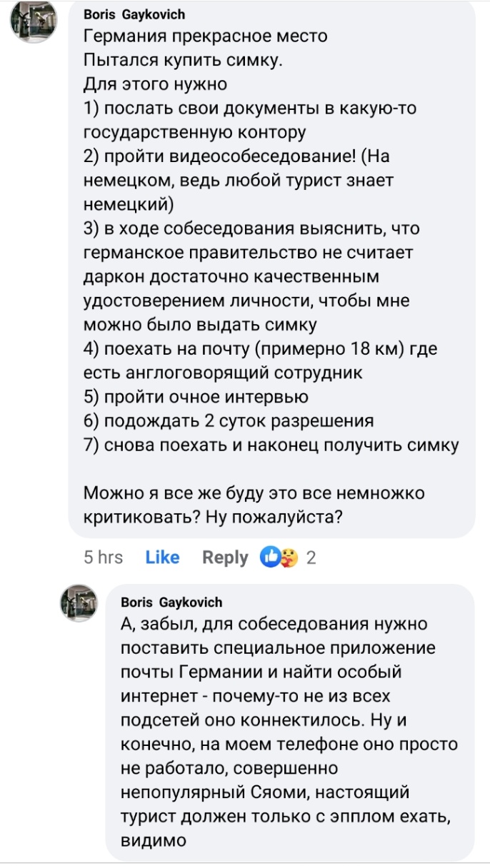490x868 pixels.
Task: Open the author name above the nested reply
Action: [x=171, y=602]
